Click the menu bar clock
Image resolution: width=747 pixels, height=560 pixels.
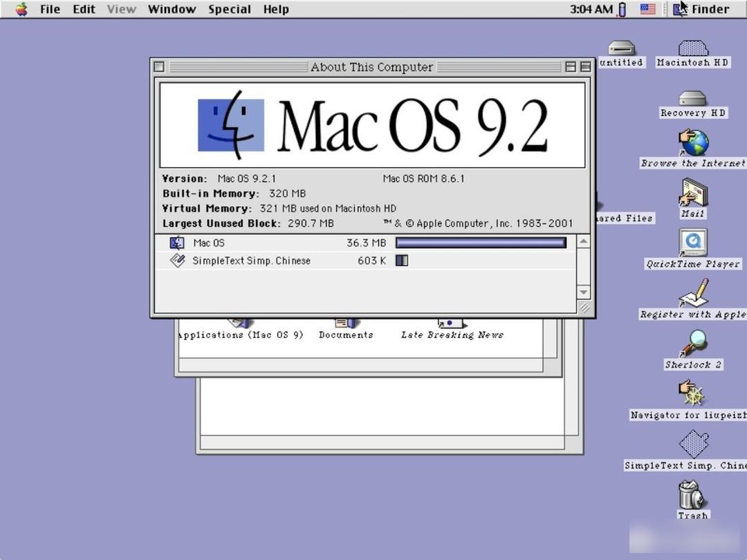591,9
